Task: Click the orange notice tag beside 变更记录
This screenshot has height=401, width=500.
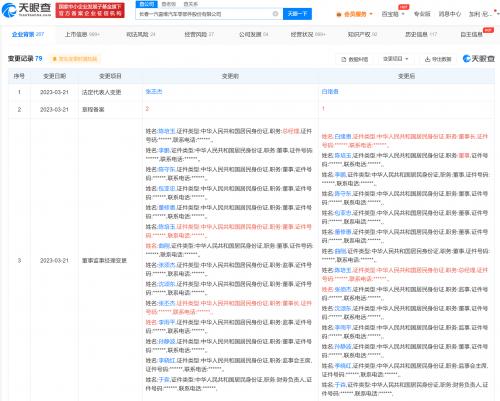Action: click(75, 59)
